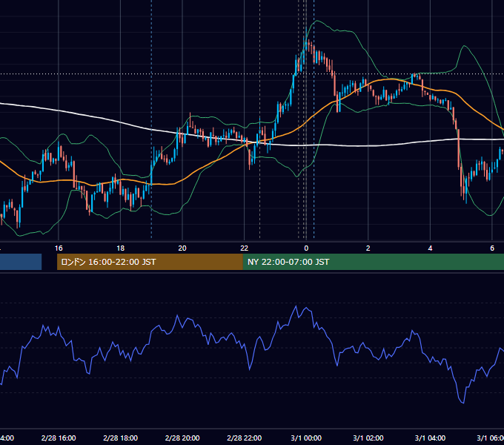Click the 2/28 22:00 date label
The width and height of the screenshot is (504, 445).
[x=245, y=438]
